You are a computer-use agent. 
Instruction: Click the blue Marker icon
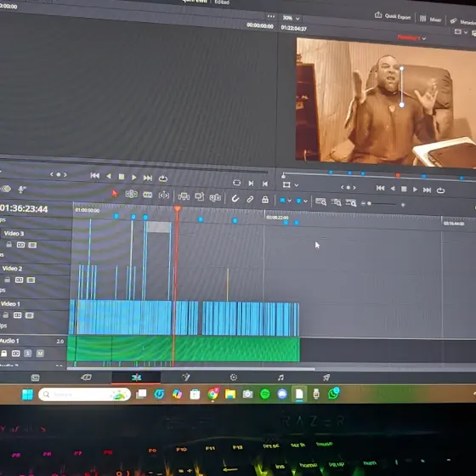coord(298,201)
